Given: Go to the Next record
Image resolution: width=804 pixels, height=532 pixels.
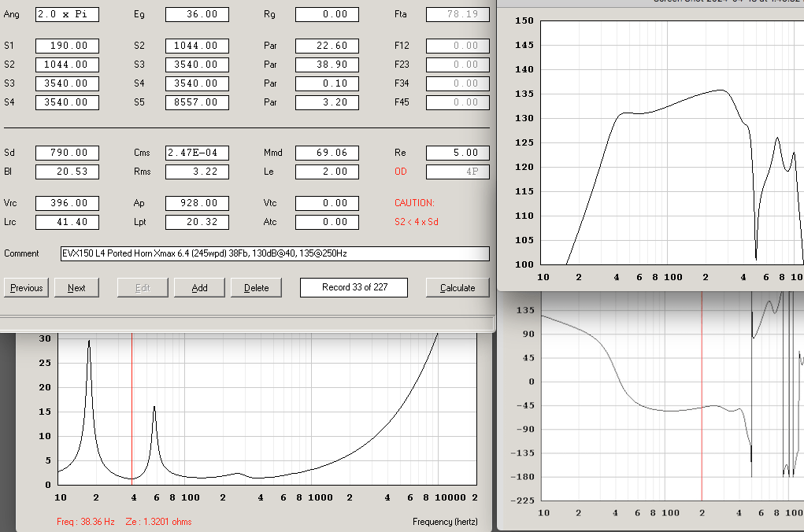Looking at the screenshot, I should click(x=76, y=288).
